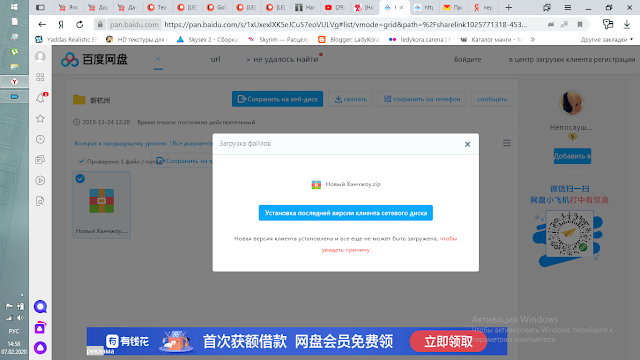Screen dimensions: 640x360
Task: Click the Добавить friend button
Action: (x=572, y=156)
